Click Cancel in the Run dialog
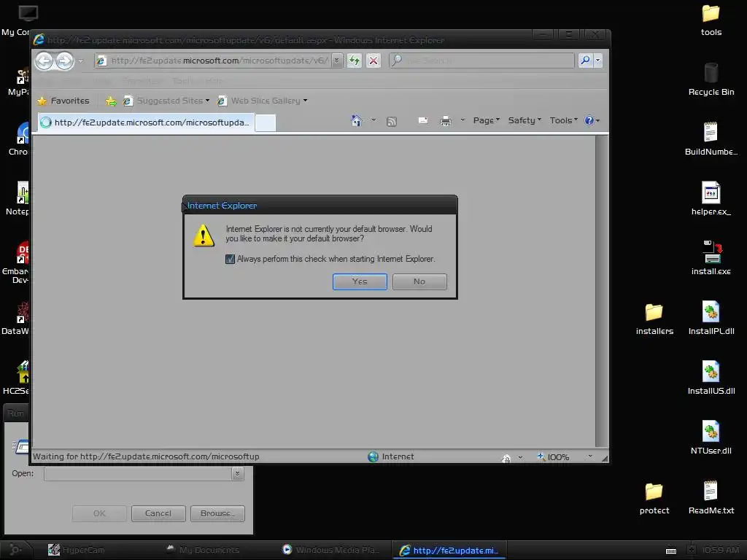747x560 pixels. point(158,513)
